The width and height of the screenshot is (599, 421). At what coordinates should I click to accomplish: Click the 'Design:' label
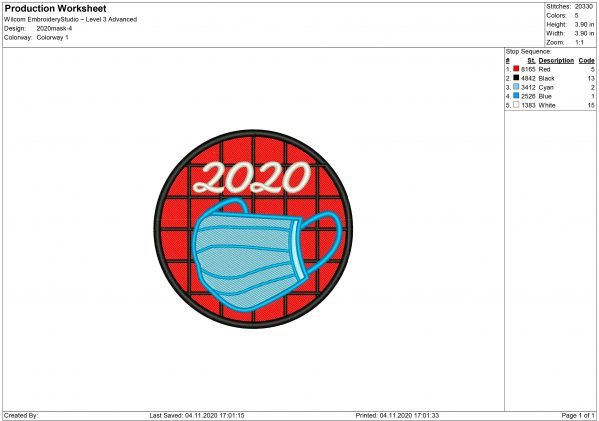pyautogui.click(x=15, y=29)
